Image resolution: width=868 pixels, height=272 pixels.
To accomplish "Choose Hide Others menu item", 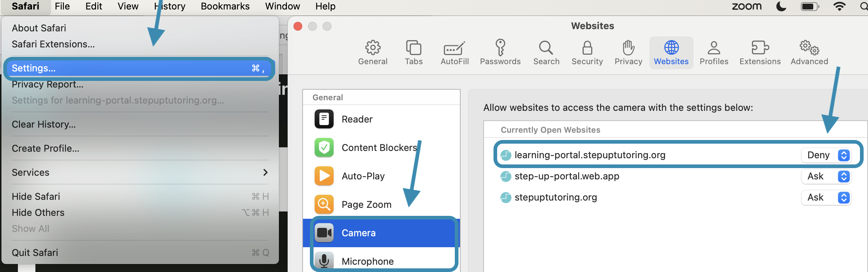I will 140,213.
